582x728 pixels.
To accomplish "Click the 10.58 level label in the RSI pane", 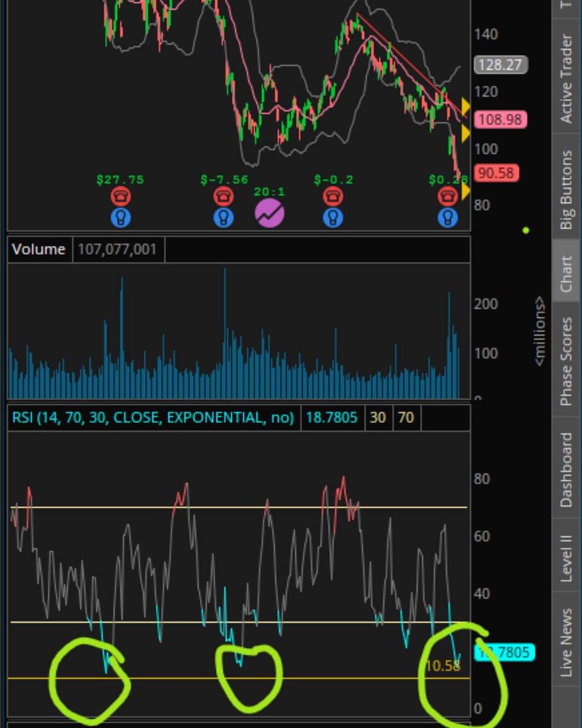I will 443,666.
